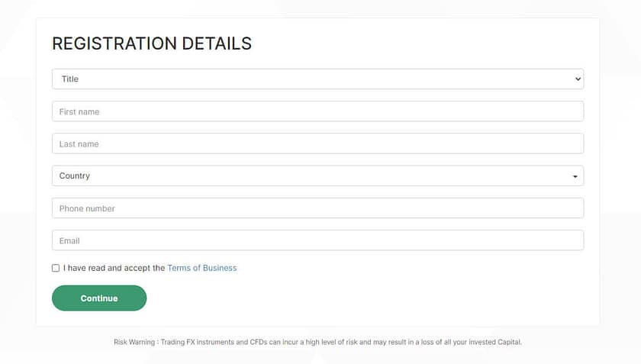641x364 pixels.
Task: Place cursor in the Email field
Action: pyautogui.click(x=317, y=240)
